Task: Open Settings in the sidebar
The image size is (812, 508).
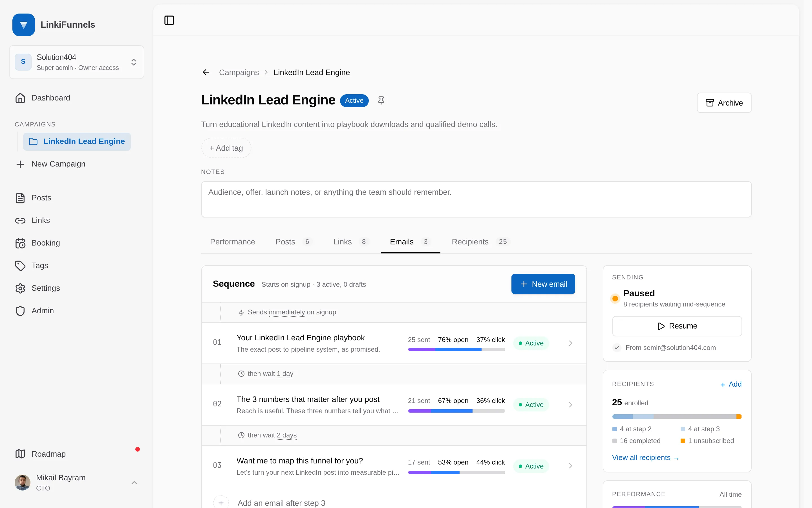Action: [77, 288]
